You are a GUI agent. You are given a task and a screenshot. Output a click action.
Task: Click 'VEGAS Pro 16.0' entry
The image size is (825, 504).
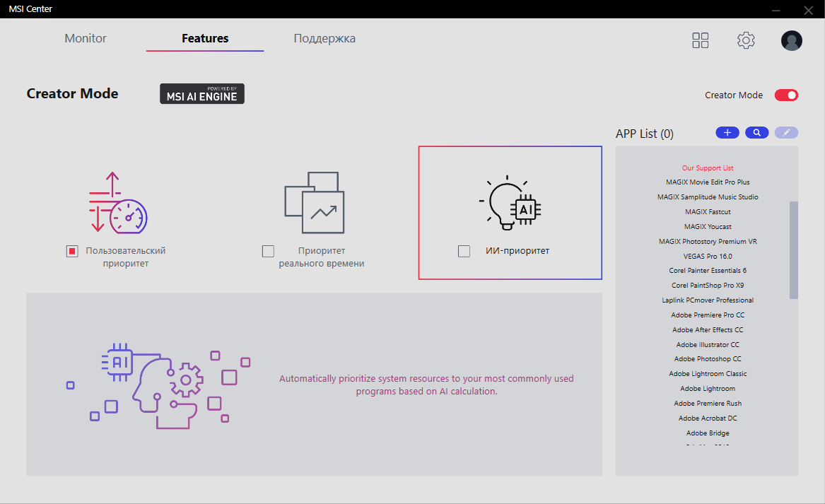708,256
